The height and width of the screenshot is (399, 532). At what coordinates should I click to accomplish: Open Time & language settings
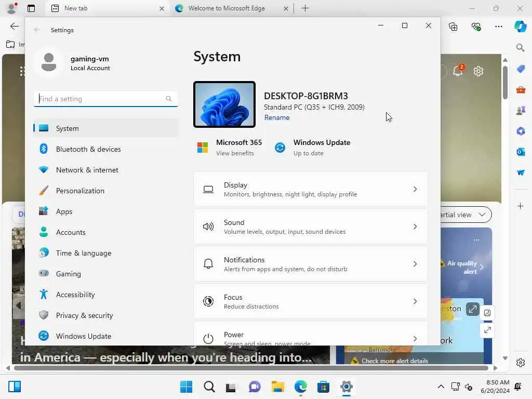pyautogui.click(x=106, y=253)
